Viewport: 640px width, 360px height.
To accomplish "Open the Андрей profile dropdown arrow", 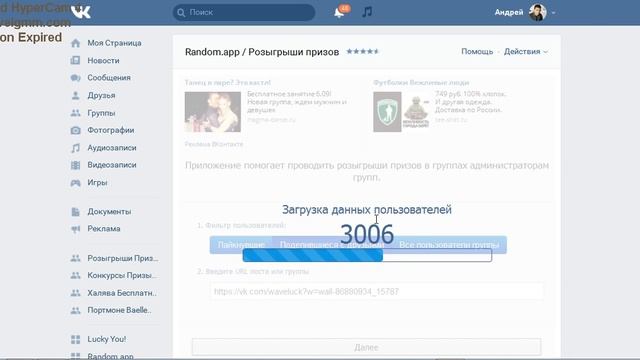I will [x=553, y=13].
